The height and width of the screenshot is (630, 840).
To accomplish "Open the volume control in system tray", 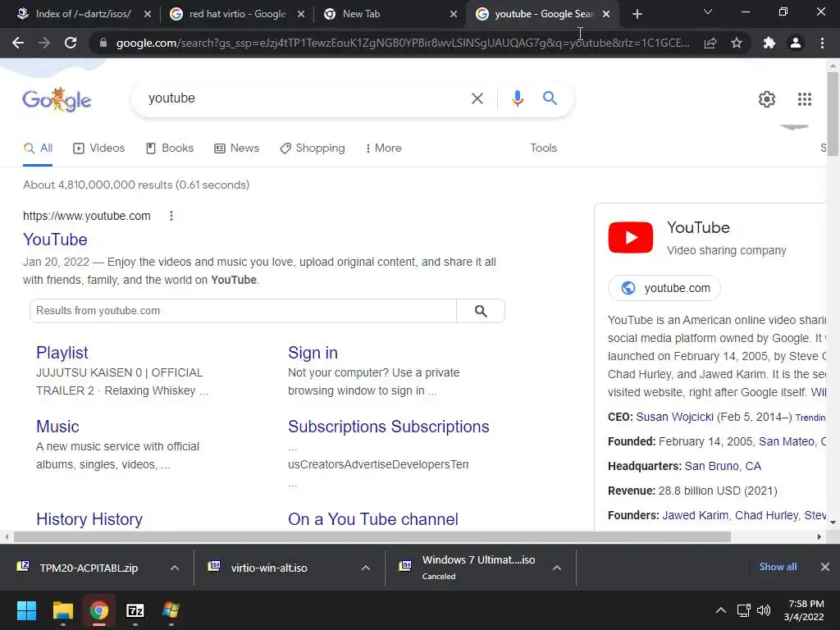I will (764, 610).
